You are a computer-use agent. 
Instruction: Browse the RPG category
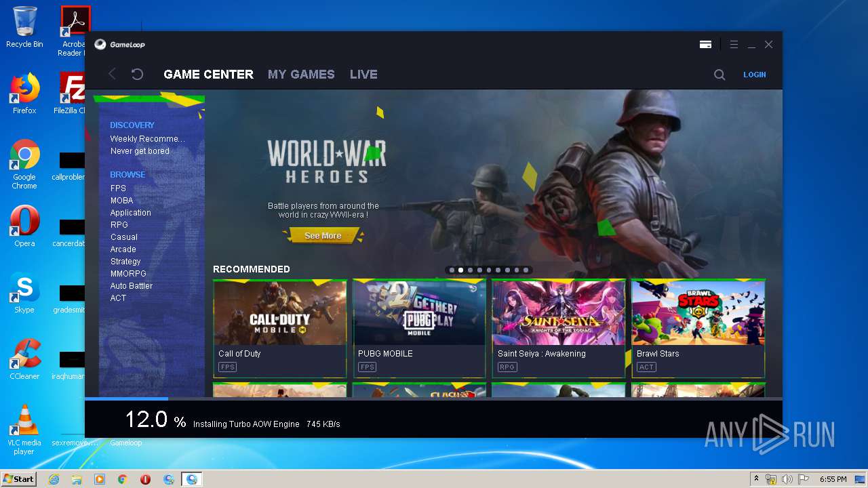(x=119, y=225)
